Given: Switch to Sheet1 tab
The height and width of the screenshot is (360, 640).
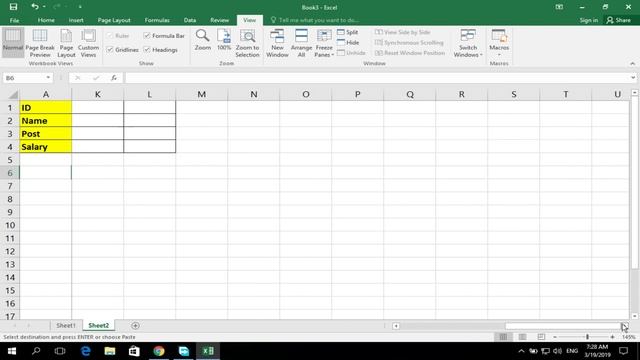Looking at the screenshot, I should click(x=66, y=325).
